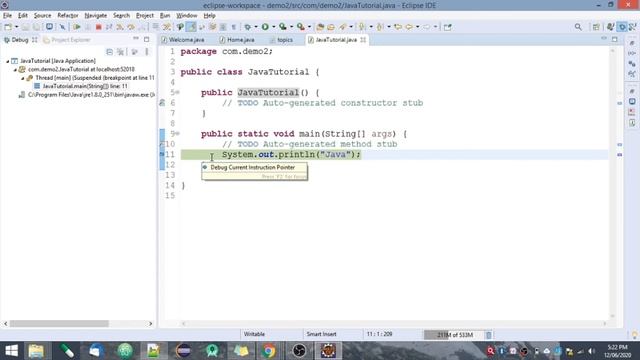Open the Source menu
The width and height of the screenshot is (640, 360).
click(x=42, y=16)
